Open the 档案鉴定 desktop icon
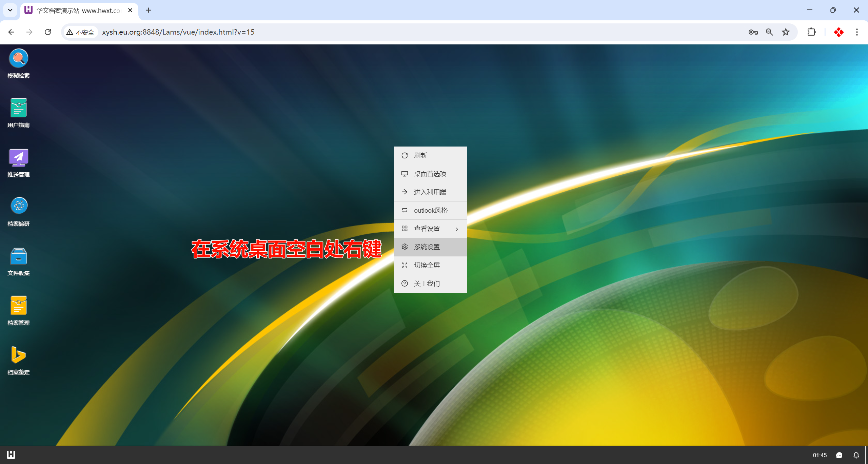The width and height of the screenshot is (868, 464). pos(19,355)
